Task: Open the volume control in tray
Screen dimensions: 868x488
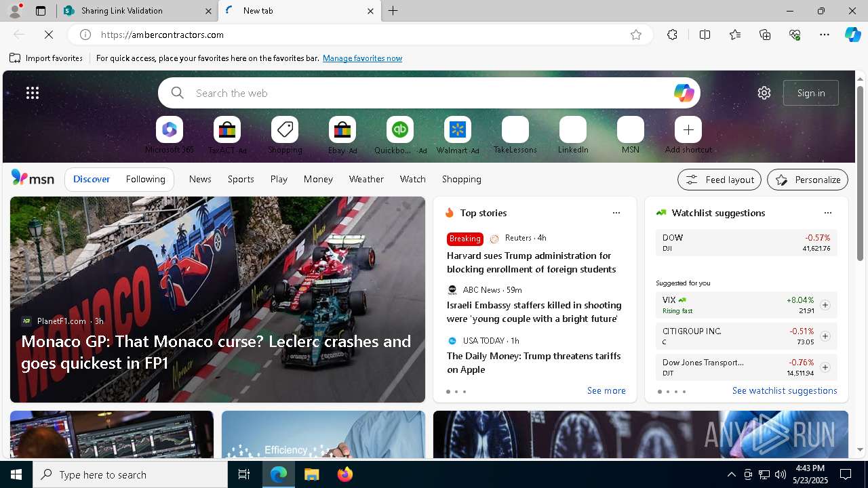Action: tap(780, 474)
